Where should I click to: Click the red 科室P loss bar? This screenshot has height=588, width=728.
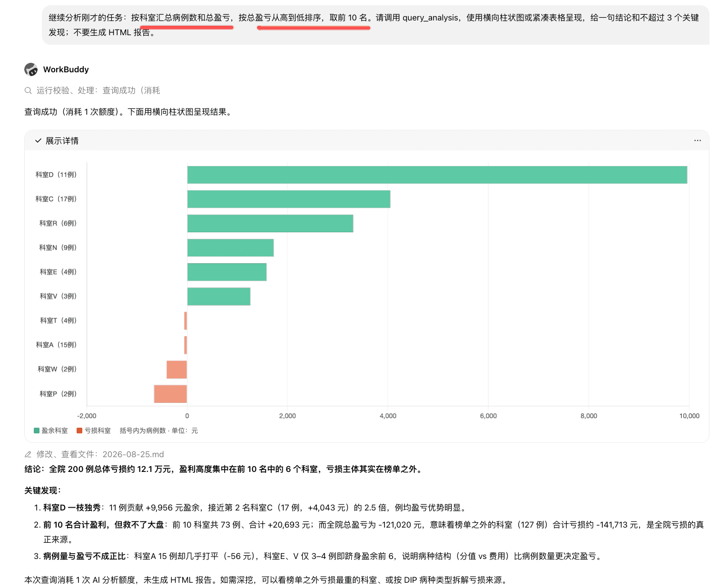click(170, 394)
